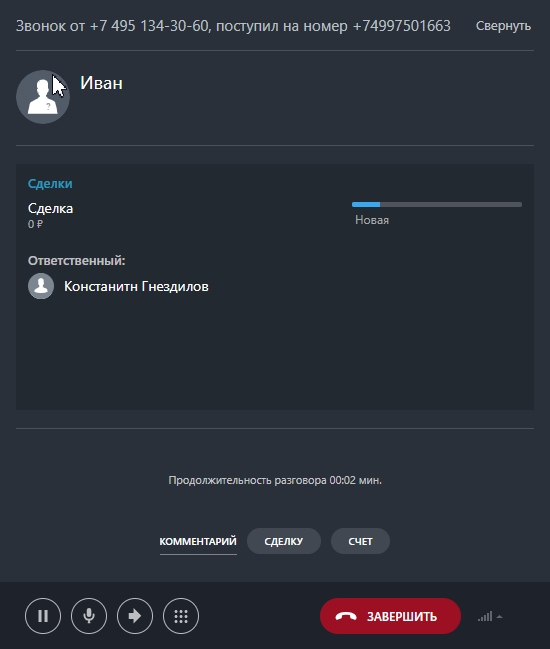Select the Сделку pill tab

[x=284, y=541]
